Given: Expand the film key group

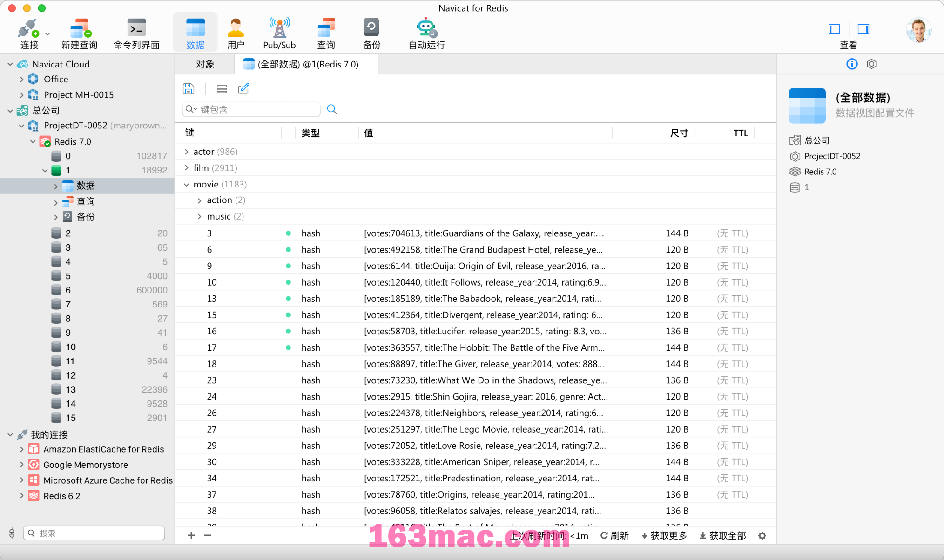Looking at the screenshot, I should point(187,168).
